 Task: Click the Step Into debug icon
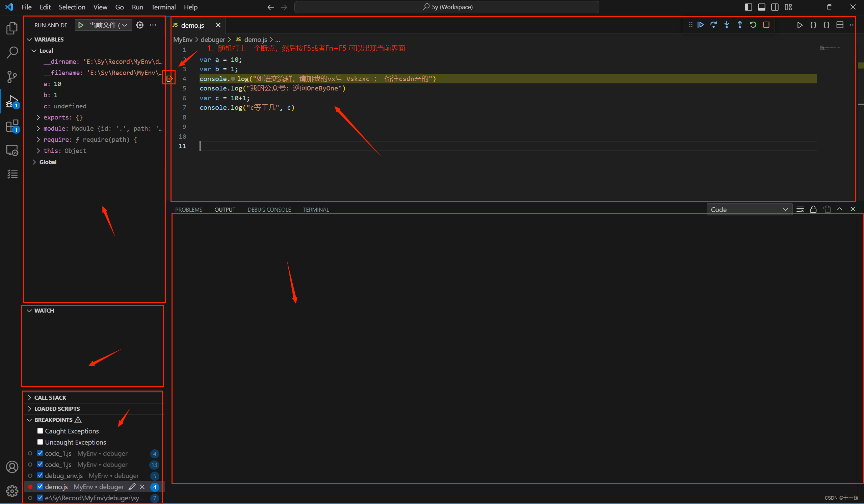pos(726,25)
